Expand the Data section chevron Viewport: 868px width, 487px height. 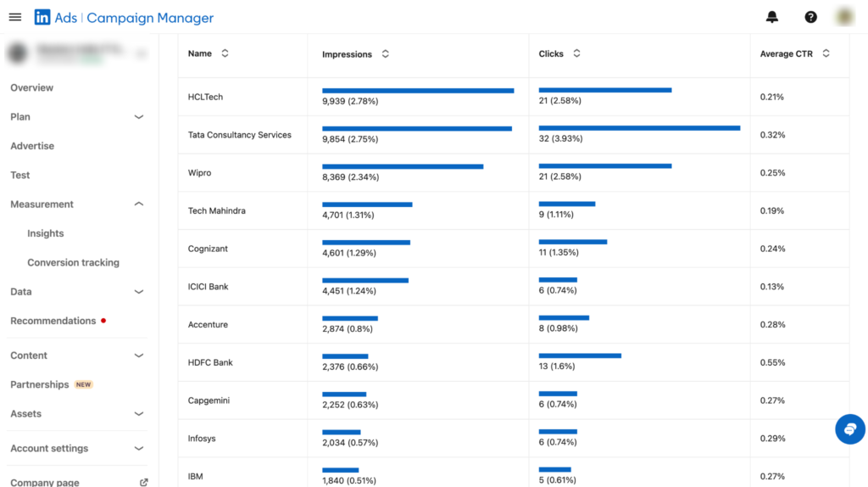pyautogui.click(x=139, y=291)
